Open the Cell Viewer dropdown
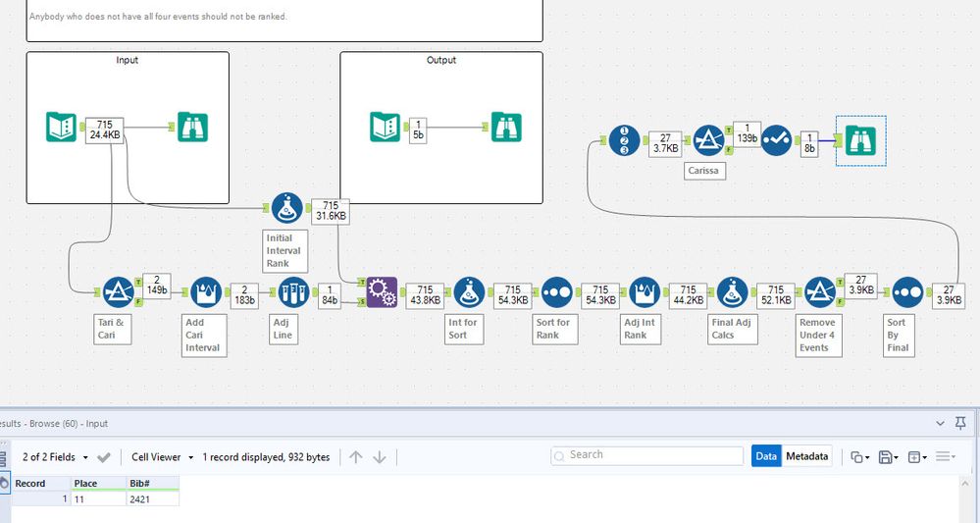 pyautogui.click(x=163, y=456)
